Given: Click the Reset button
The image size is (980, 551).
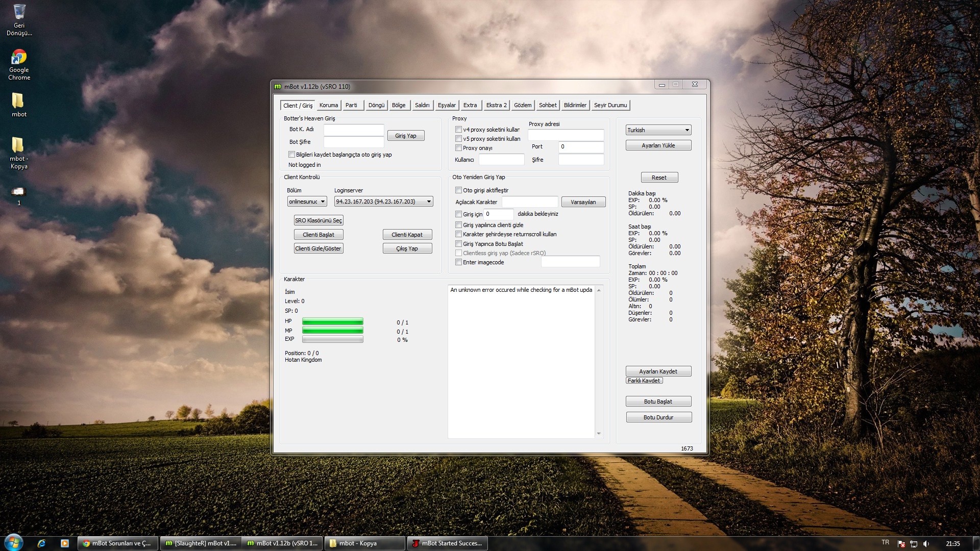Looking at the screenshot, I should point(659,178).
